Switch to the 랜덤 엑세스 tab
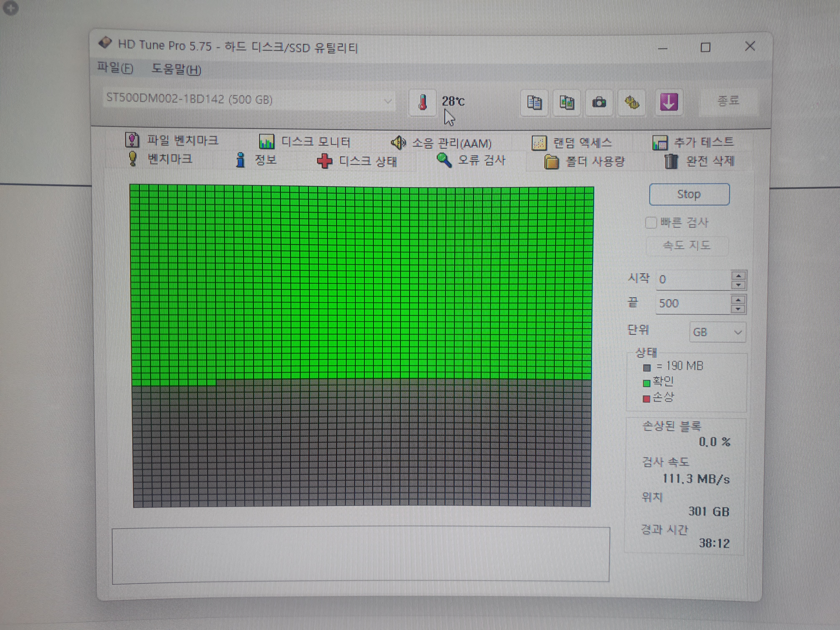This screenshot has height=630, width=840. (x=572, y=143)
